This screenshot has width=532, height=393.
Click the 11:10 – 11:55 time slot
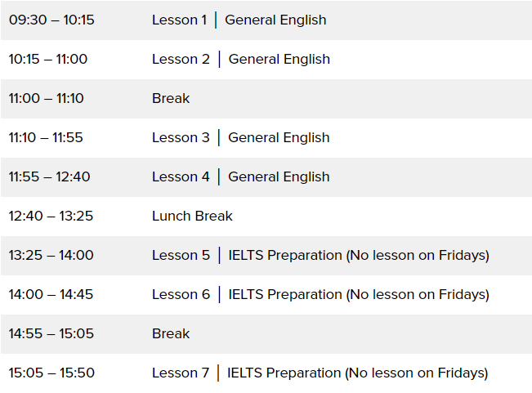[46, 137]
